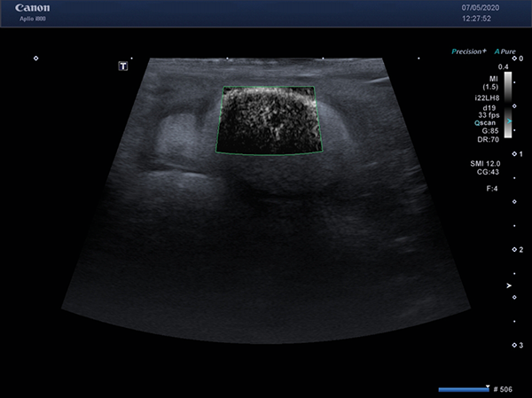Click the SMI 12.0 value

(x=485, y=163)
